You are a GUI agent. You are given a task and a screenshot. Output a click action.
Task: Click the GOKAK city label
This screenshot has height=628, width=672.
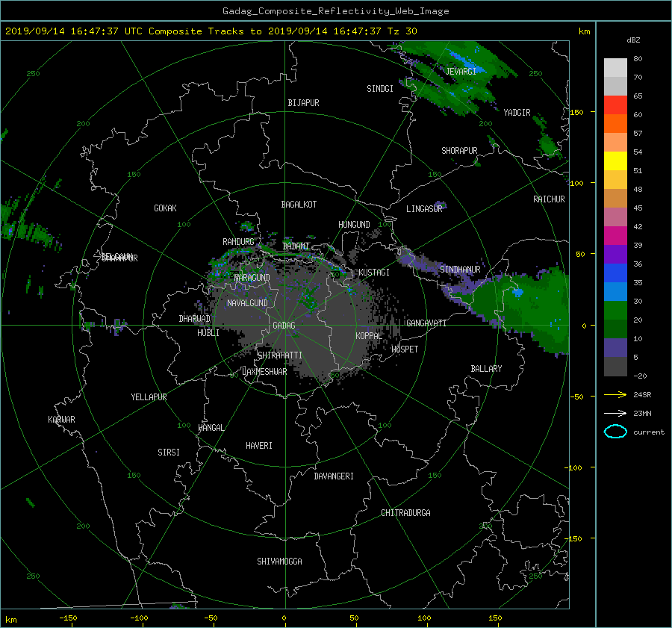(165, 208)
